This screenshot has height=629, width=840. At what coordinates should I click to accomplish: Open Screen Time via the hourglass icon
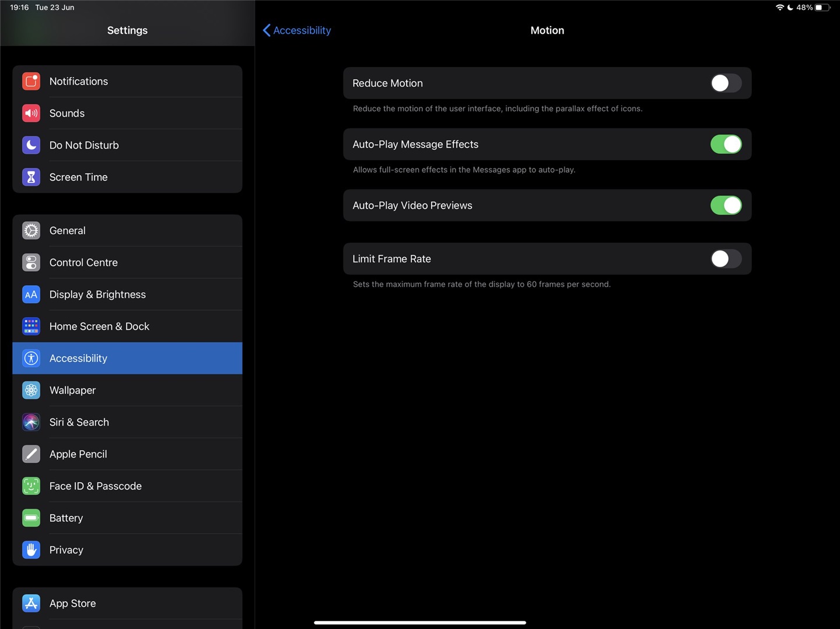[x=31, y=177]
